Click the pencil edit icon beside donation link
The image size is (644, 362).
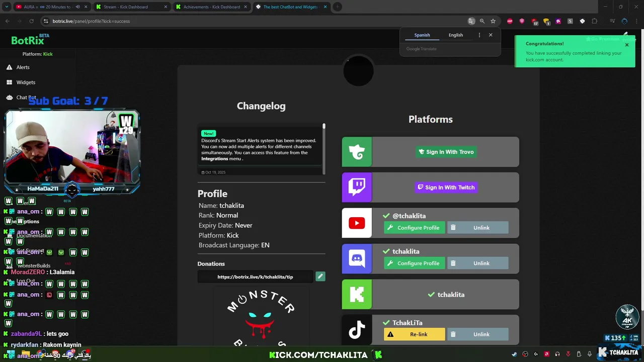coord(320,276)
